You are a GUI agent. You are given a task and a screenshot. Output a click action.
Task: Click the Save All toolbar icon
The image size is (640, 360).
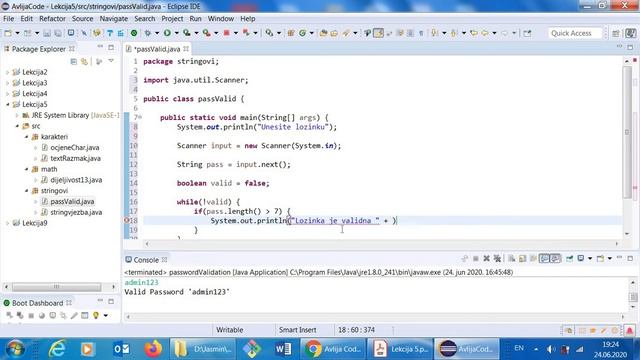[58, 33]
